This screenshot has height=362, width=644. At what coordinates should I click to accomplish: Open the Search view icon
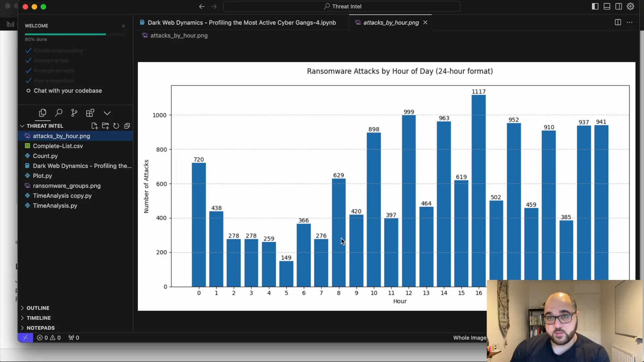click(59, 113)
